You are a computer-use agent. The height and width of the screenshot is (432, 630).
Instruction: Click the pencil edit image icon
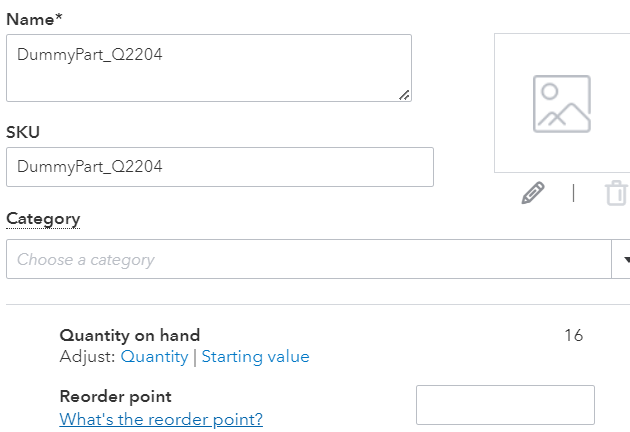click(533, 193)
